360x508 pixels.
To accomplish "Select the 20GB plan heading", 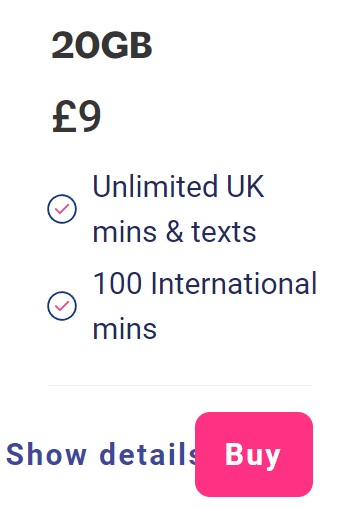I will point(102,45).
